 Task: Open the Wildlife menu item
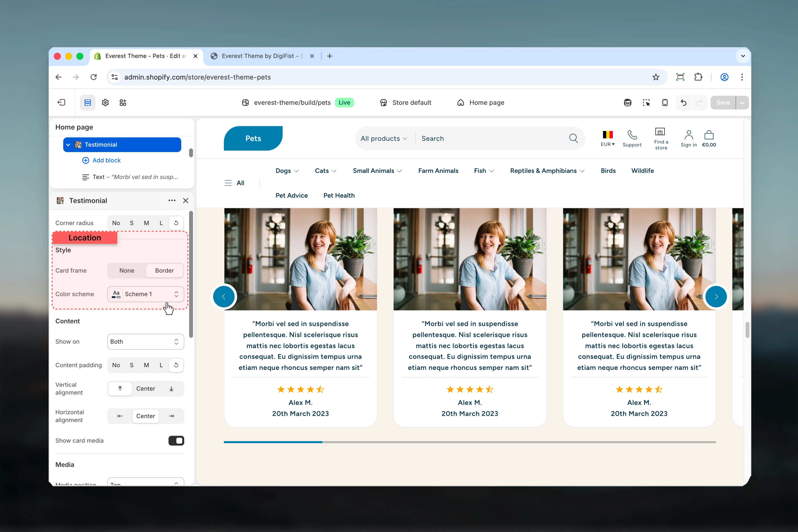click(x=642, y=171)
